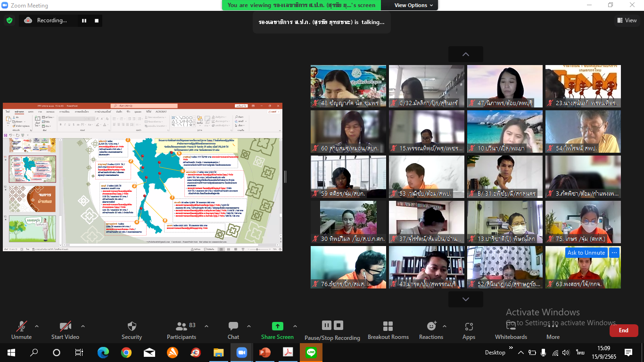Open Windows Start menu
The width and height of the screenshot is (644, 362).
(x=11, y=352)
